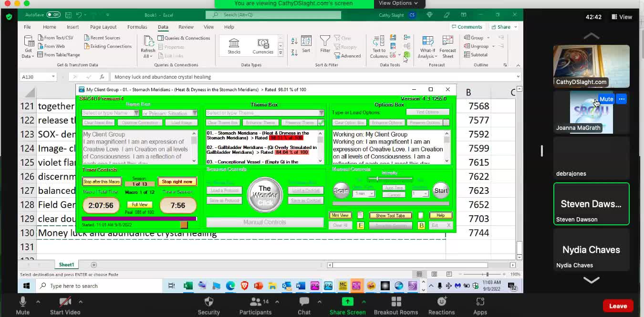Click the Stocks data type icon
This screenshot has height=317, width=644.
tap(234, 46)
